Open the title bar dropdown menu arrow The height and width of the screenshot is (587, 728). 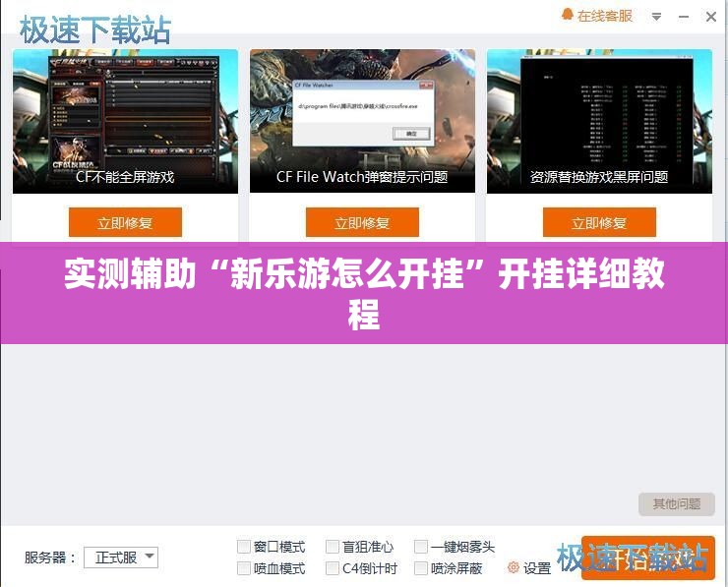point(656,17)
